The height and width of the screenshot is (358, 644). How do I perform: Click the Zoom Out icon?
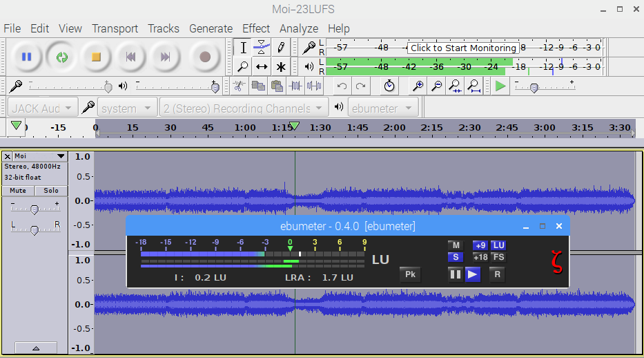tap(437, 86)
